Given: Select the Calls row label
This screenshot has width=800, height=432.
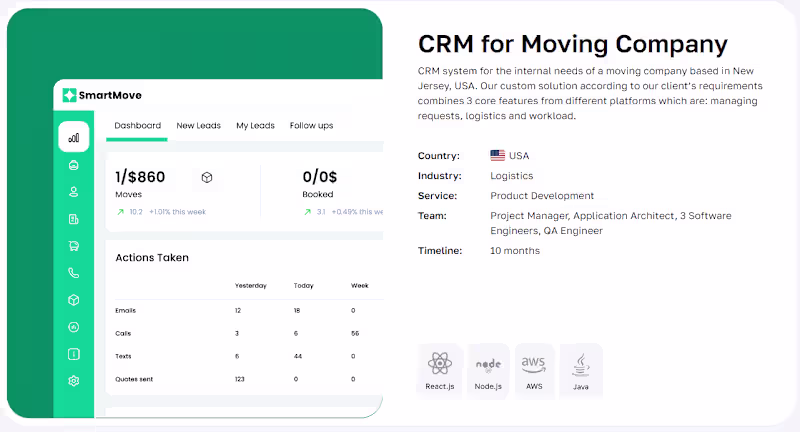Looking at the screenshot, I should coord(123,333).
